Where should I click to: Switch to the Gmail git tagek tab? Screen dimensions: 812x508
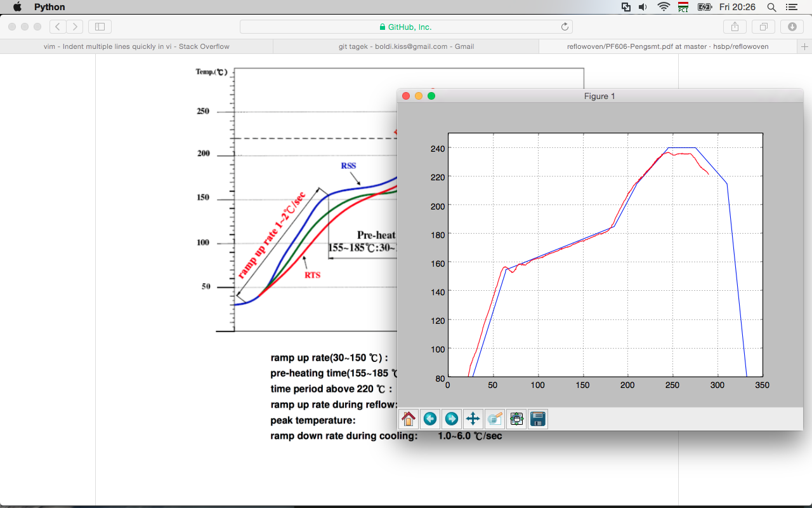(x=406, y=46)
